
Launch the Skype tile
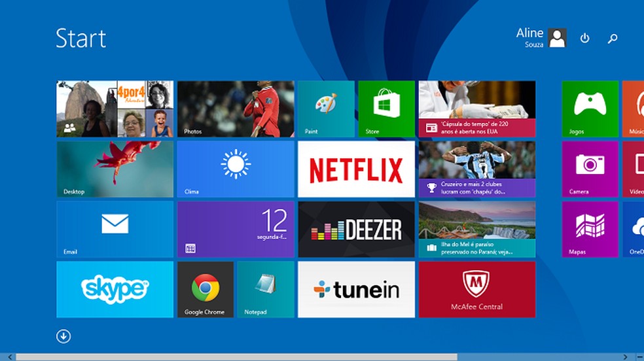point(115,290)
